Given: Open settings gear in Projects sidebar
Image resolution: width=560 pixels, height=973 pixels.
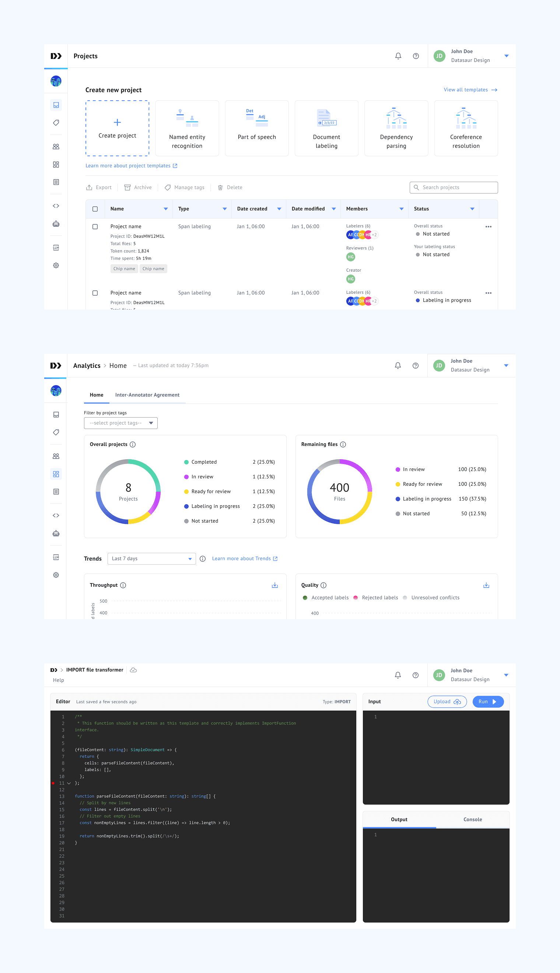Looking at the screenshot, I should (56, 265).
